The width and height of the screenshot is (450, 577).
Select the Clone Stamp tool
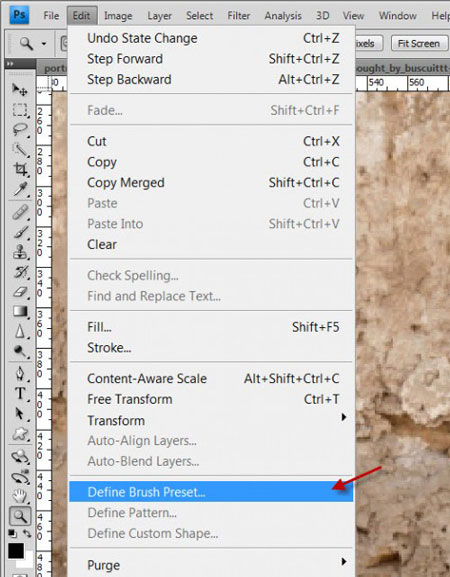(20, 252)
